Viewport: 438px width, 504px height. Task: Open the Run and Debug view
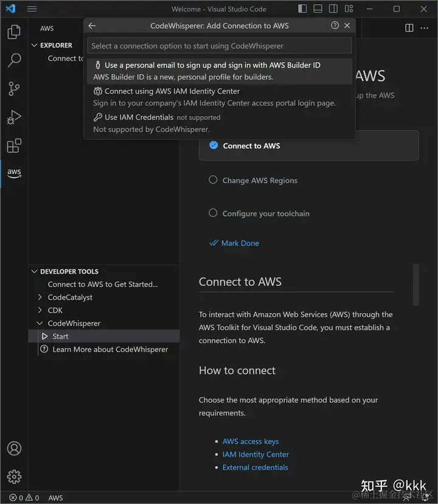tap(14, 117)
